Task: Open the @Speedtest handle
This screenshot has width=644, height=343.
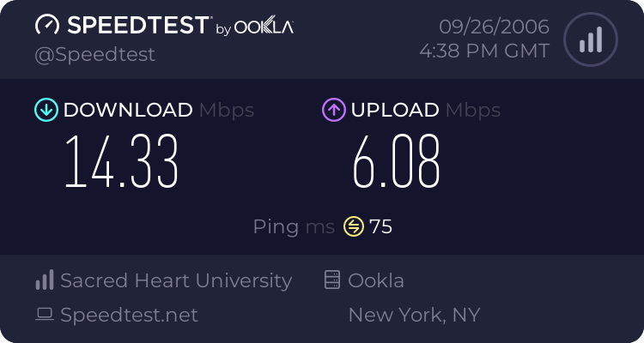Action: click(95, 55)
